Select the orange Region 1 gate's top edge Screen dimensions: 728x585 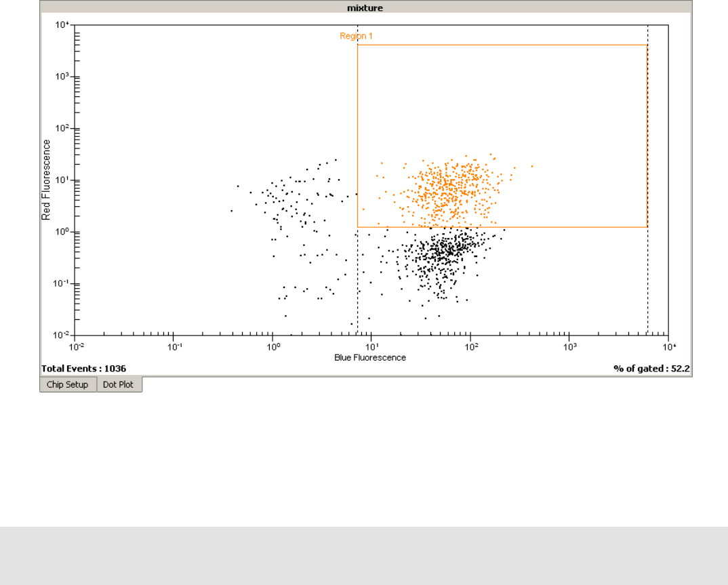[x=502, y=45]
